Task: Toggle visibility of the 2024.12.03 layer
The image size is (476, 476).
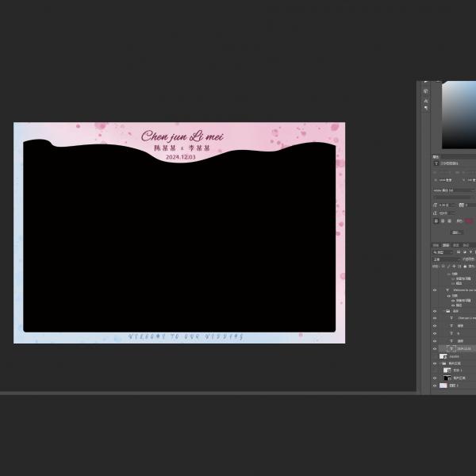Action: pos(435,348)
